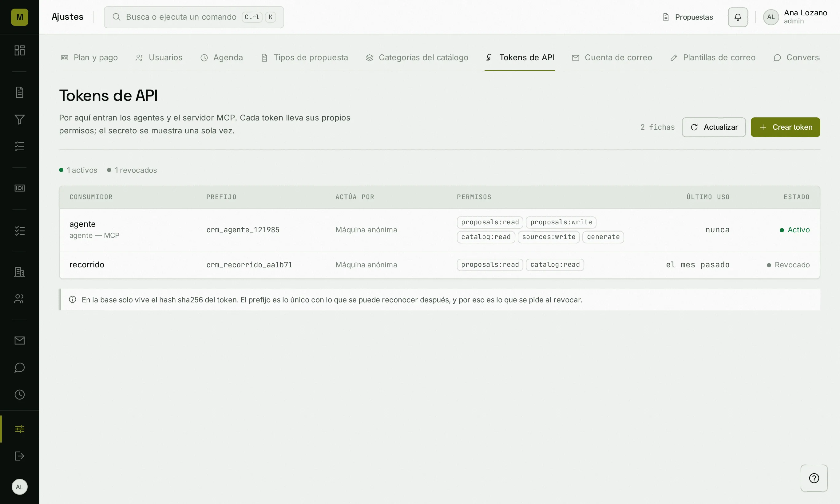Open the lower checklist icon in the sidebar
The width and height of the screenshot is (840, 504).
pos(19,230)
